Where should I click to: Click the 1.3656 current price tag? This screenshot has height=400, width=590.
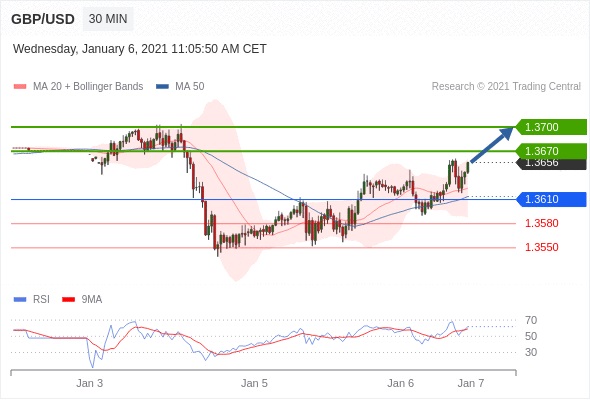click(x=551, y=164)
